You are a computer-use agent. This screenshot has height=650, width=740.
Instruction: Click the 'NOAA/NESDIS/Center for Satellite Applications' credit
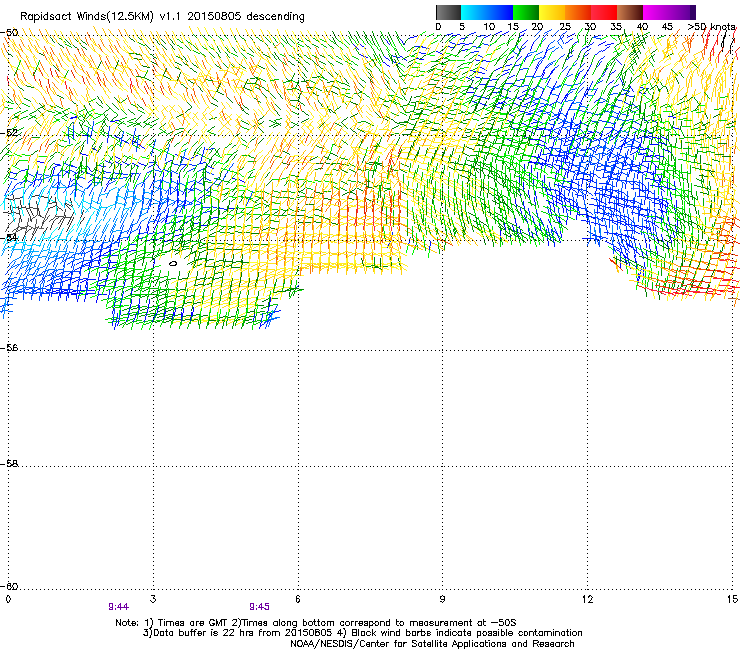click(400, 644)
